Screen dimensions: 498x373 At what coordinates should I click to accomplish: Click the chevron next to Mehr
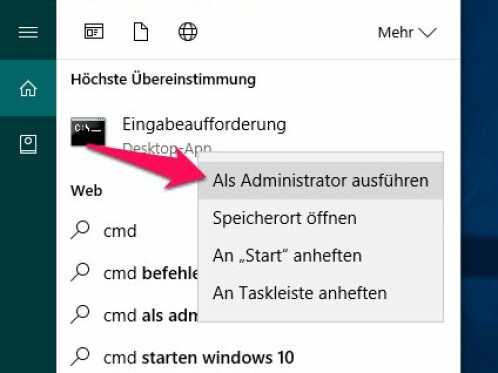pos(428,33)
